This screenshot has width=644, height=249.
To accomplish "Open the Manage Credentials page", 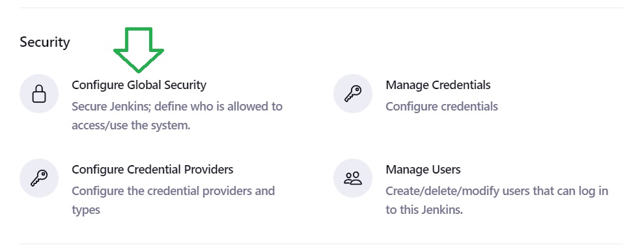I will click(x=438, y=85).
